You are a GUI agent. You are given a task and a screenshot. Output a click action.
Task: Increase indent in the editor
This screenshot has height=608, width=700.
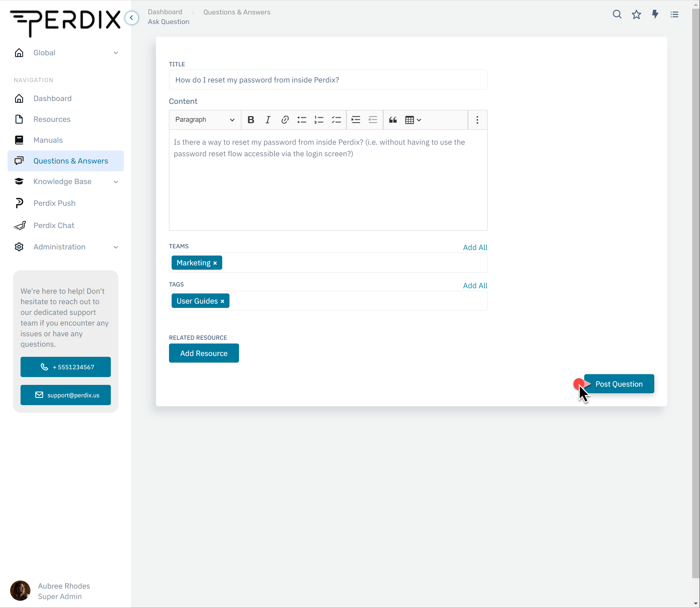click(356, 120)
